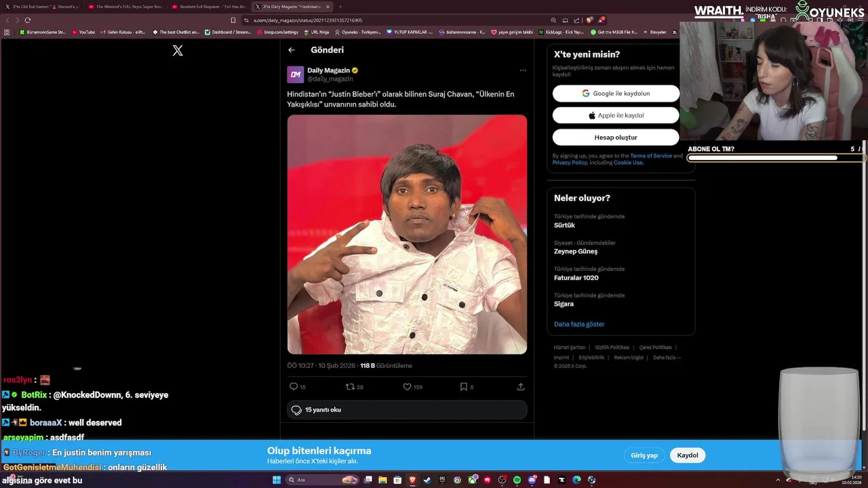Open Epic Games launcher on the taskbar

[442, 480]
